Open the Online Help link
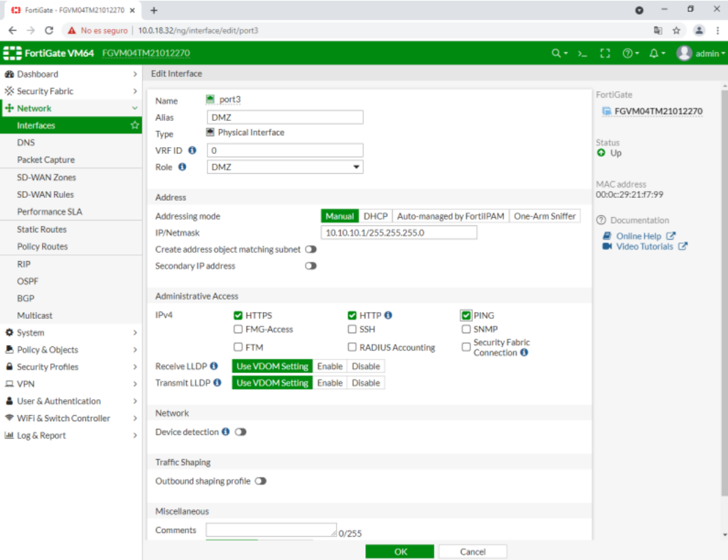728x560 pixels. tap(639, 236)
